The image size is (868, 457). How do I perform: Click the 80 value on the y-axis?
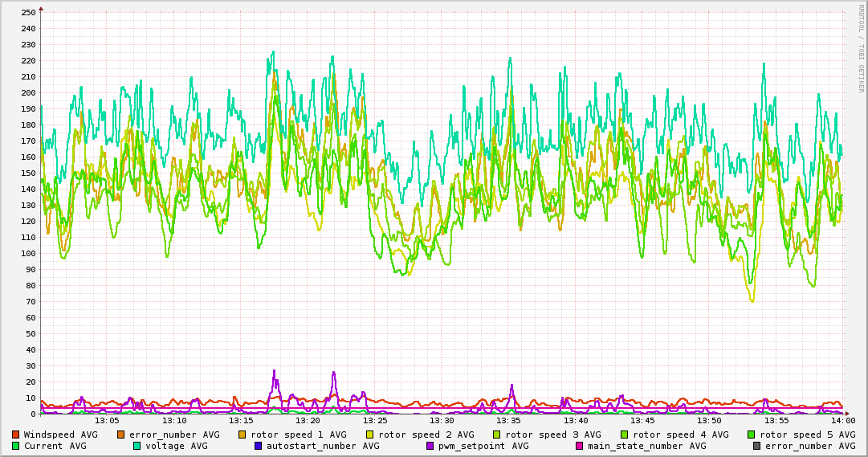coord(31,286)
